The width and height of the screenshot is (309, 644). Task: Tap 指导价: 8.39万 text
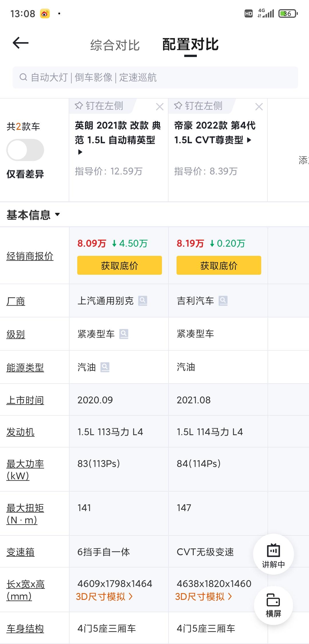(x=206, y=171)
